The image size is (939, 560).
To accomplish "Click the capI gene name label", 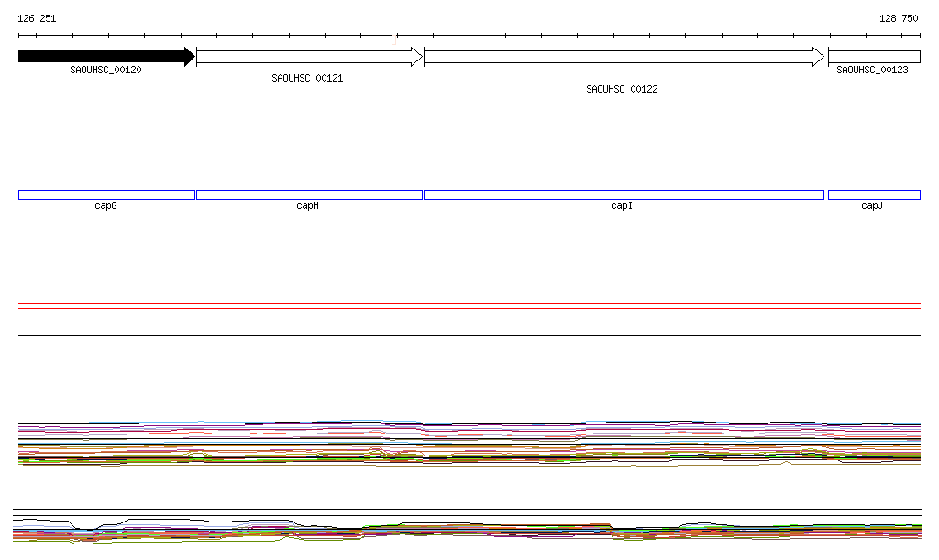I will point(622,206).
